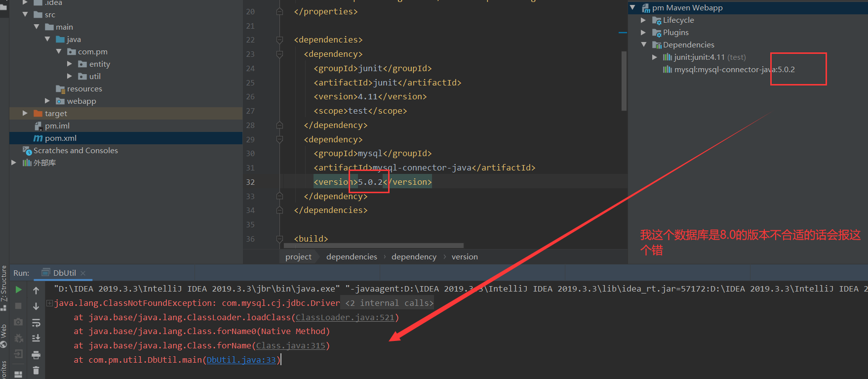
Task: Click the Lifecycle gear-folder icon
Action: pos(657,20)
